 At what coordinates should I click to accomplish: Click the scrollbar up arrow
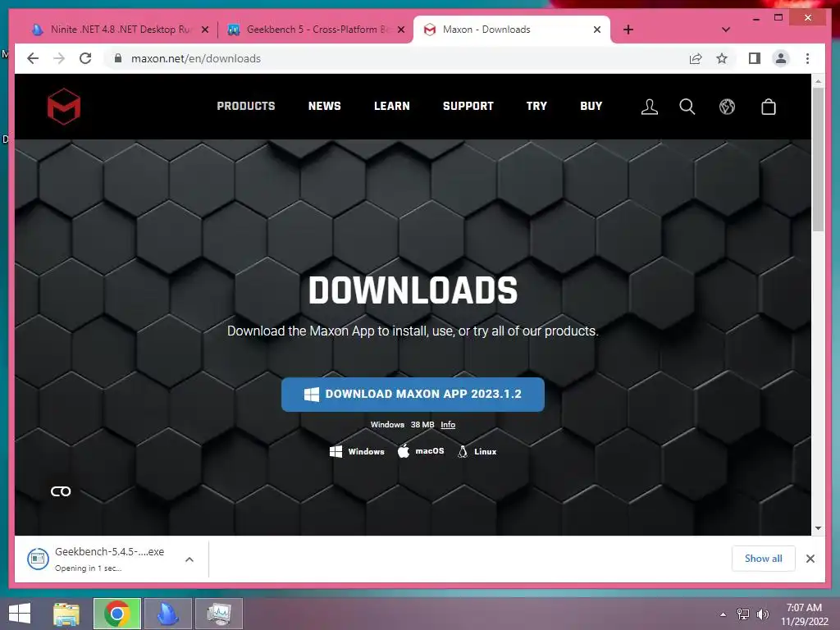click(818, 81)
